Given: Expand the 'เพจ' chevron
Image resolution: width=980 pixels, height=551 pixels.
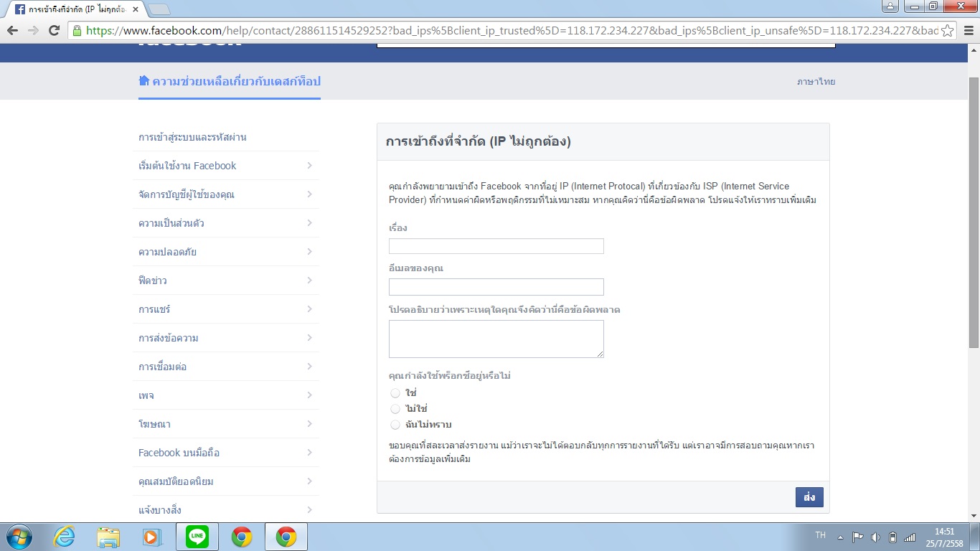Looking at the screenshot, I should click(309, 395).
